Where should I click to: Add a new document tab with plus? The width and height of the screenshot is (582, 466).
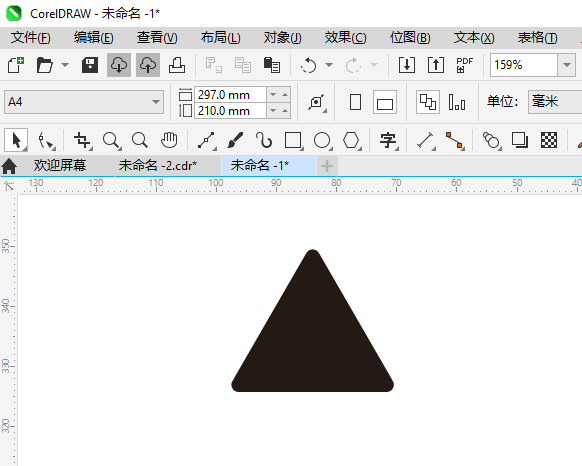point(327,166)
